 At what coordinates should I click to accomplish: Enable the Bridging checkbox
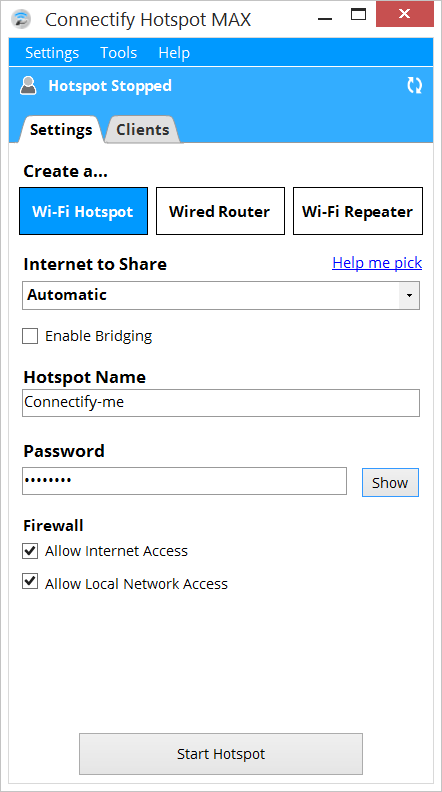tap(30, 336)
